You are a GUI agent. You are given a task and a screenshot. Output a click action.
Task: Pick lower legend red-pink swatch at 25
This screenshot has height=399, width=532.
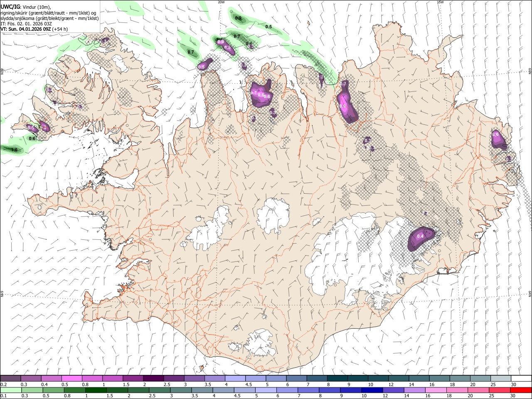coord(499,390)
